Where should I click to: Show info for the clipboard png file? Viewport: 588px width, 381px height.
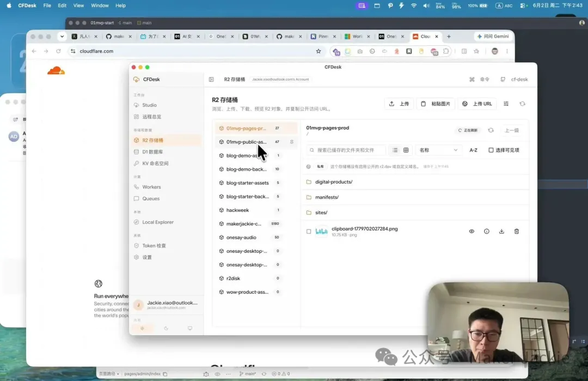[486, 232]
